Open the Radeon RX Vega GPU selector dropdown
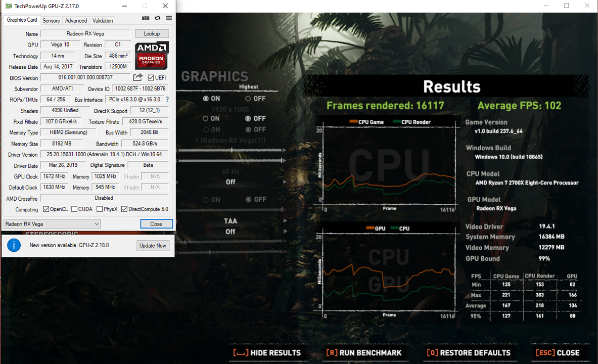 pos(52,224)
